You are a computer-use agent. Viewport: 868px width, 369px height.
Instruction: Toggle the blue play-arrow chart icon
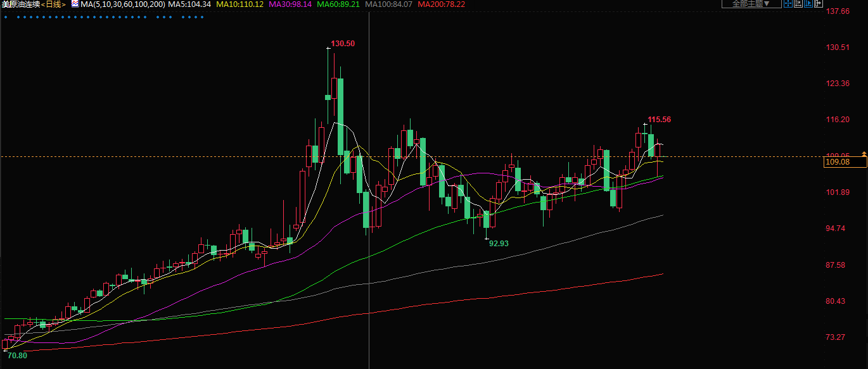(809, 4)
